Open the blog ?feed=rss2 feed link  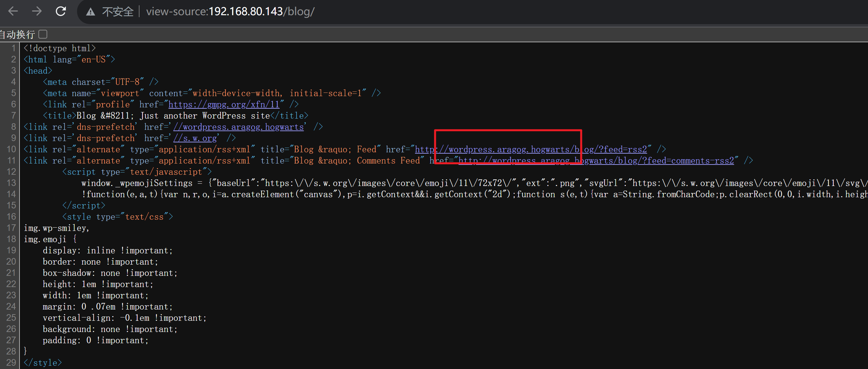coord(531,149)
